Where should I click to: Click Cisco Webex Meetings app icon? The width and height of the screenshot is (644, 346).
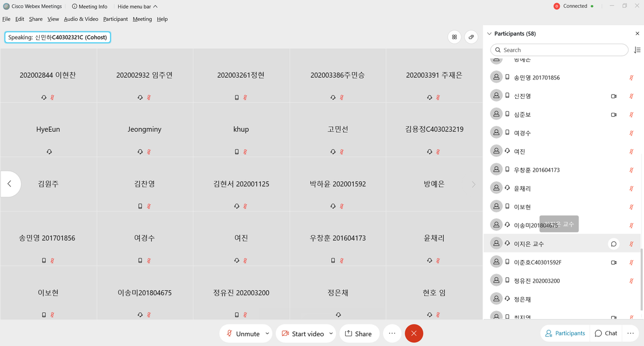pyautogui.click(x=6, y=6)
